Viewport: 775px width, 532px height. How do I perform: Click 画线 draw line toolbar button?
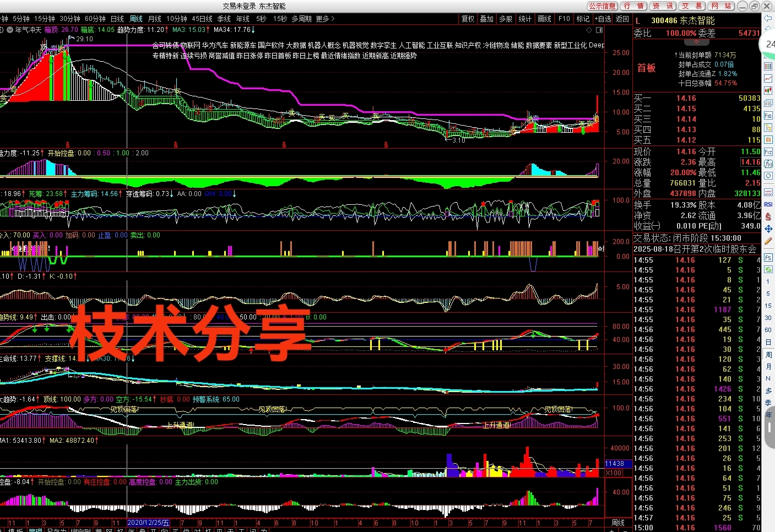(x=544, y=19)
